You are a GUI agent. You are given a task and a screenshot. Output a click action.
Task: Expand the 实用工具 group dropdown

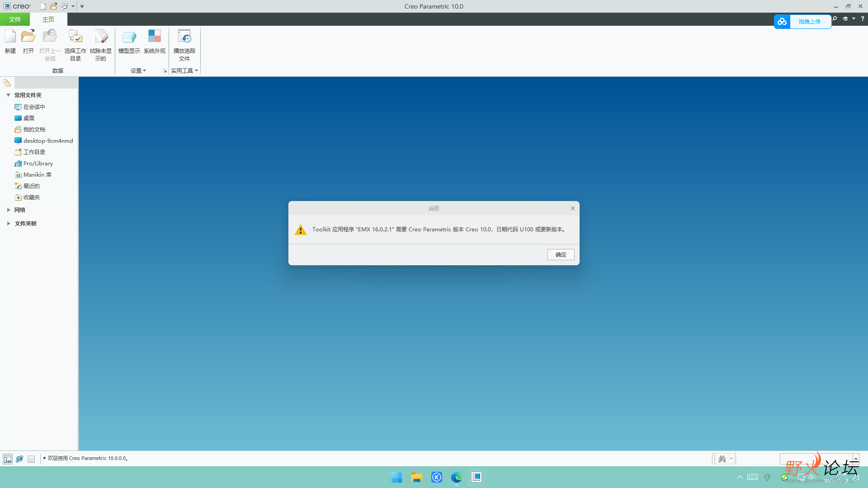point(184,70)
